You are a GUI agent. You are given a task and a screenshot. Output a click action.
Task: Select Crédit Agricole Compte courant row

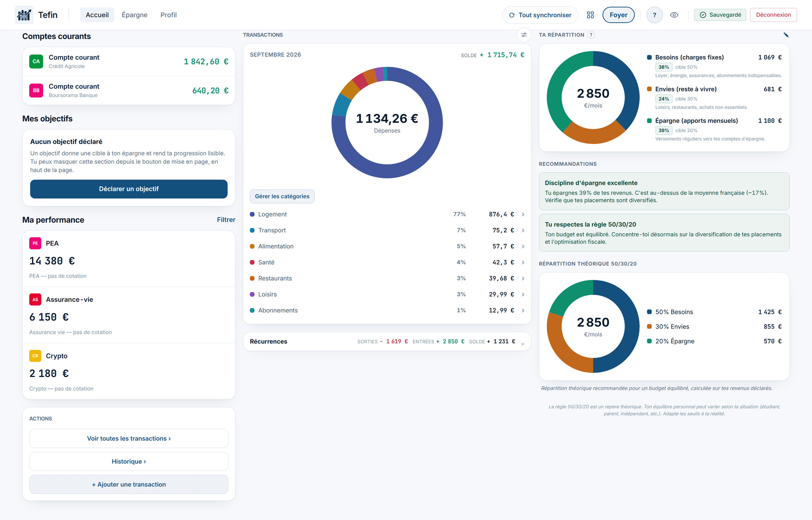click(129, 61)
